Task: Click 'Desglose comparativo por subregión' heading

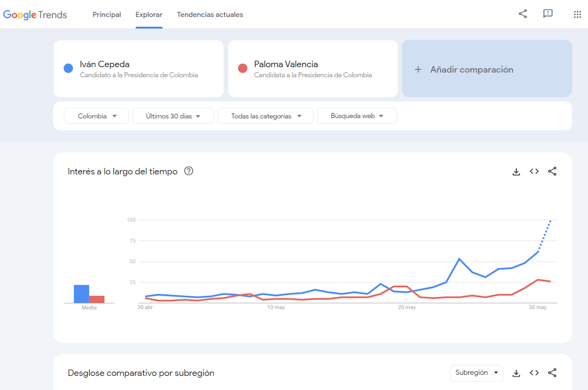Action: tap(141, 373)
